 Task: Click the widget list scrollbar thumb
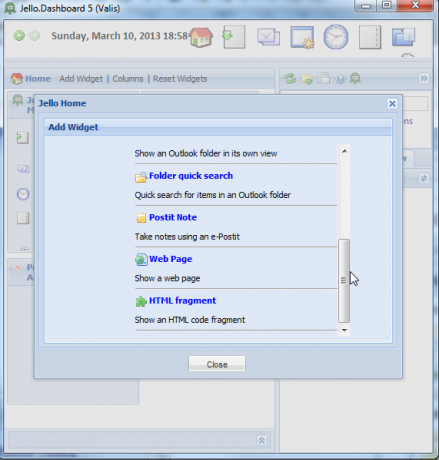[x=344, y=281]
